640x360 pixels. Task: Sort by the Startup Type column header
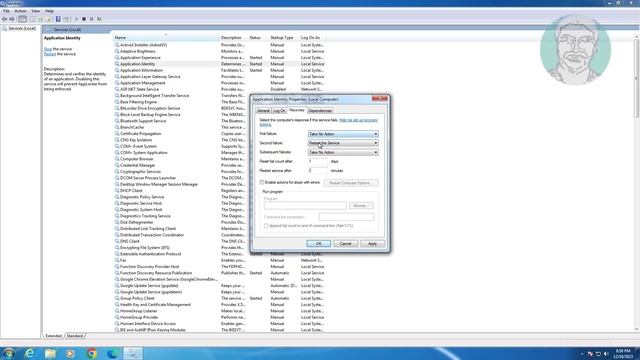click(284, 38)
